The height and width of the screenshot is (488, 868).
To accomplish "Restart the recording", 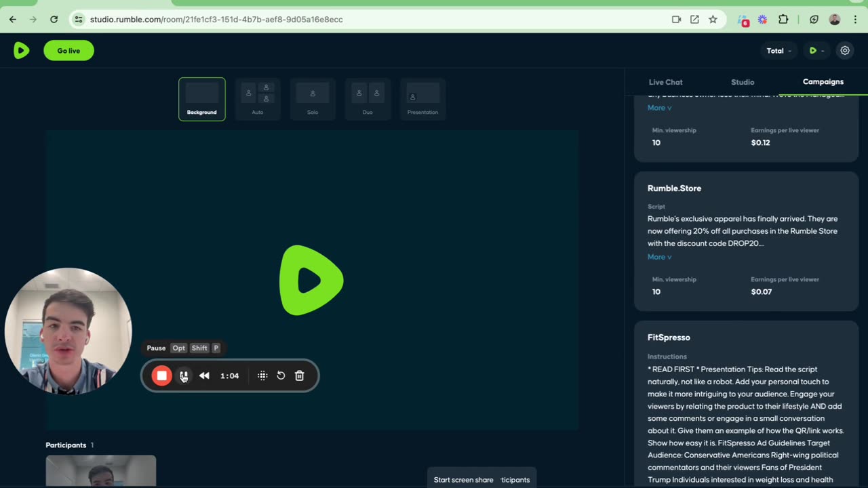I will click(281, 375).
